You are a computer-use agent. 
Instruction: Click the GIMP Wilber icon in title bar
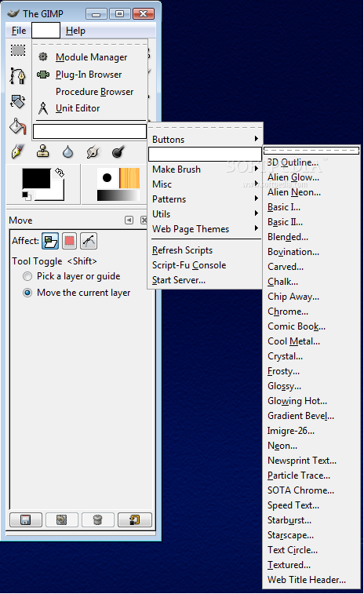click(13, 13)
